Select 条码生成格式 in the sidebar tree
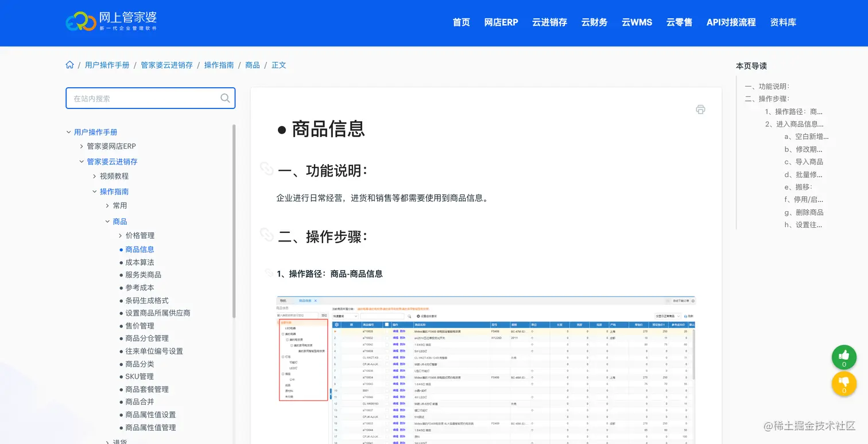Viewport: 868px width, 444px height. (x=147, y=301)
